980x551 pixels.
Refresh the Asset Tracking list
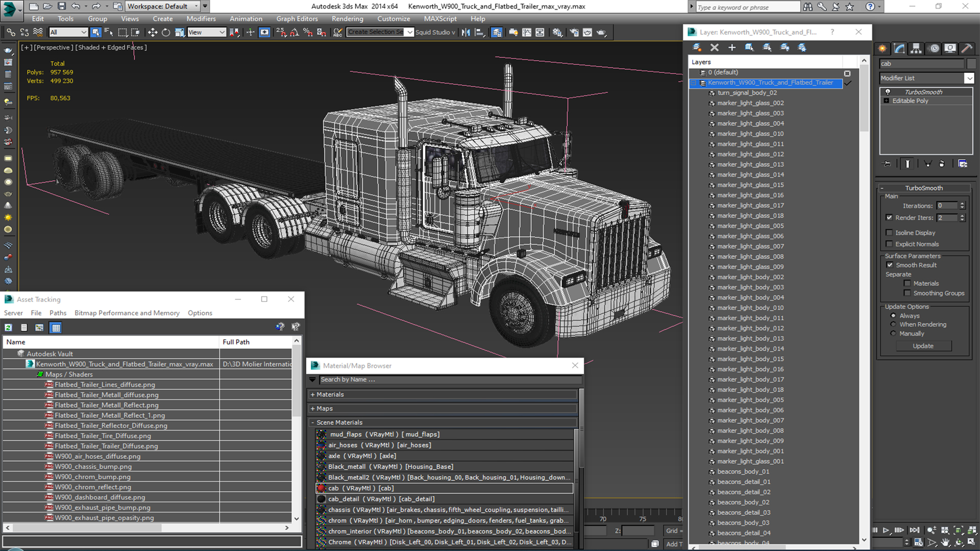tap(9, 328)
